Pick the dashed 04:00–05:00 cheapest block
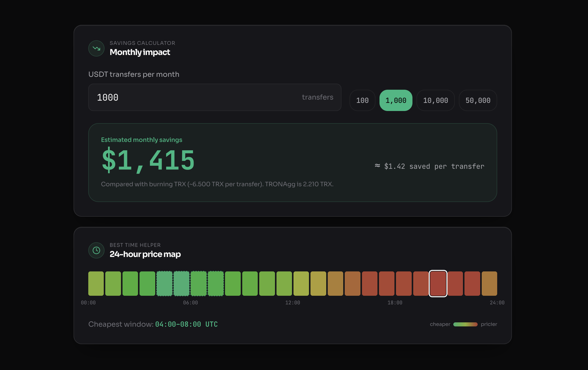Viewport: 588px width, 370px height. 164,284
